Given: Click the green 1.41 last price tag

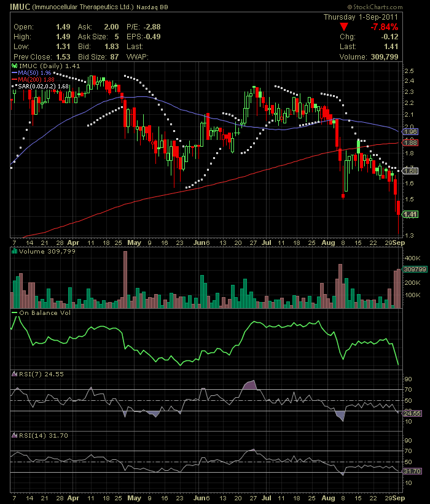Looking at the screenshot, I should point(410,214).
